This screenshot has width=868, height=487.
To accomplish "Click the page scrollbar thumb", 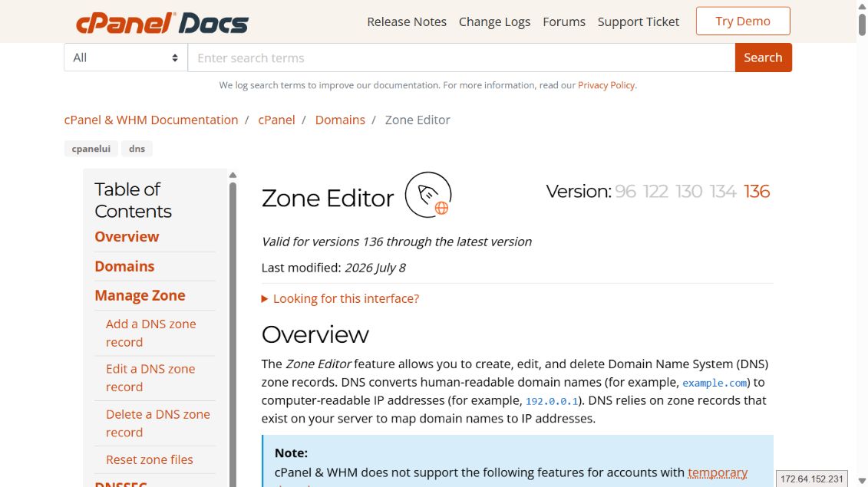I will click(862, 25).
